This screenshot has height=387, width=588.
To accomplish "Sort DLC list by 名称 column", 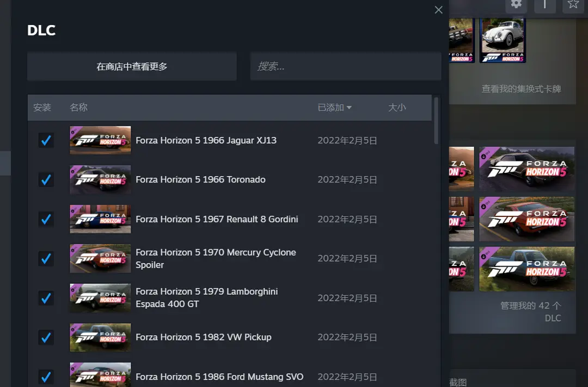I will [x=79, y=107].
